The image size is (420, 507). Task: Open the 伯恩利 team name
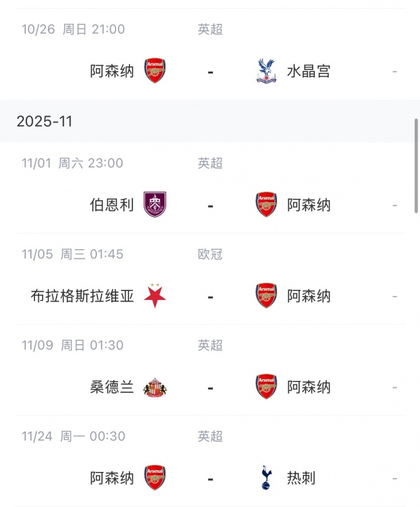pyautogui.click(x=112, y=205)
